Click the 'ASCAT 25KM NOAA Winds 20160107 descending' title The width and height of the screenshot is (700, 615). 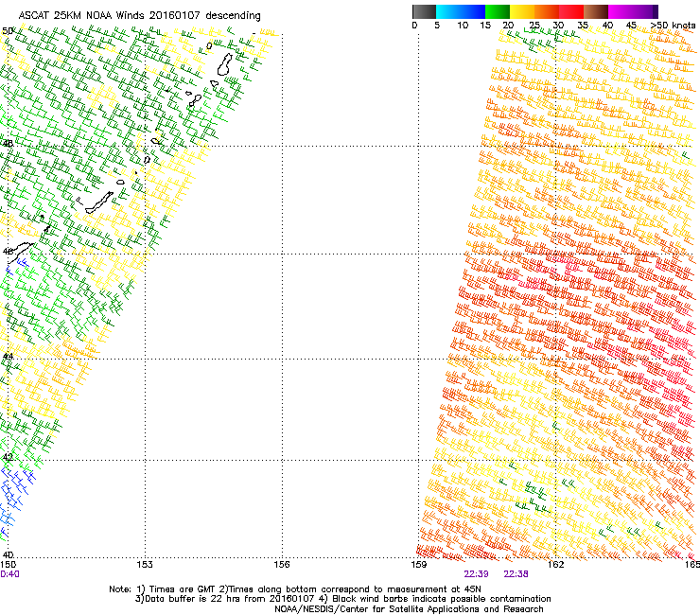(140, 16)
